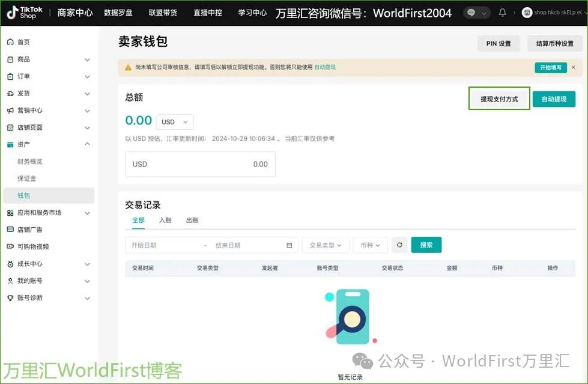
Task: Open the calendar icon for date selection
Action: coord(289,245)
